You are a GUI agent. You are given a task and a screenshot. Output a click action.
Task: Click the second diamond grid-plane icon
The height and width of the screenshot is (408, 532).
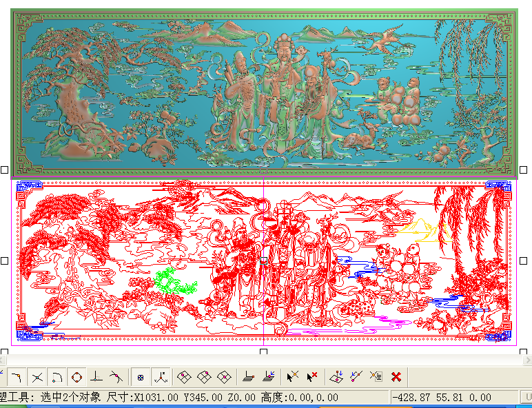(204, 377)
